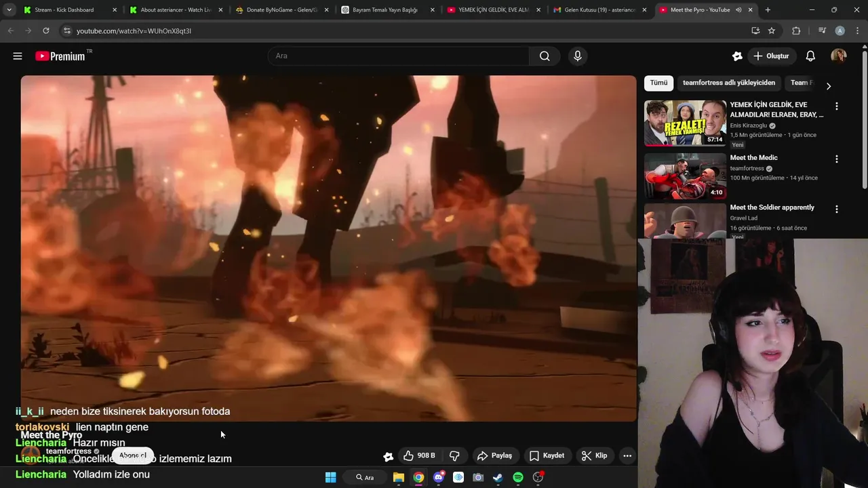This screenshot has width=868, height=488.
Task: Open options menu for Meet the Soldier apparently
Action: tap(836, 209)
